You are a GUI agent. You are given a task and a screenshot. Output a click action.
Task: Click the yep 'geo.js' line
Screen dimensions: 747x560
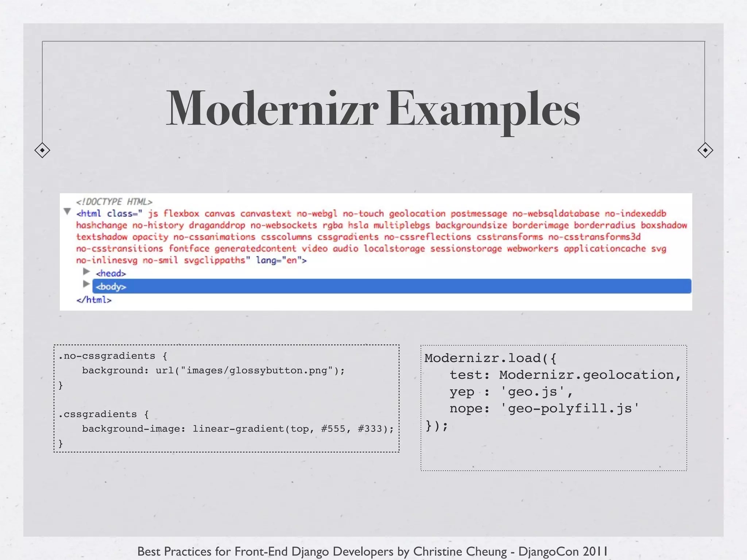pyautogui.click(x=511, y=392)
